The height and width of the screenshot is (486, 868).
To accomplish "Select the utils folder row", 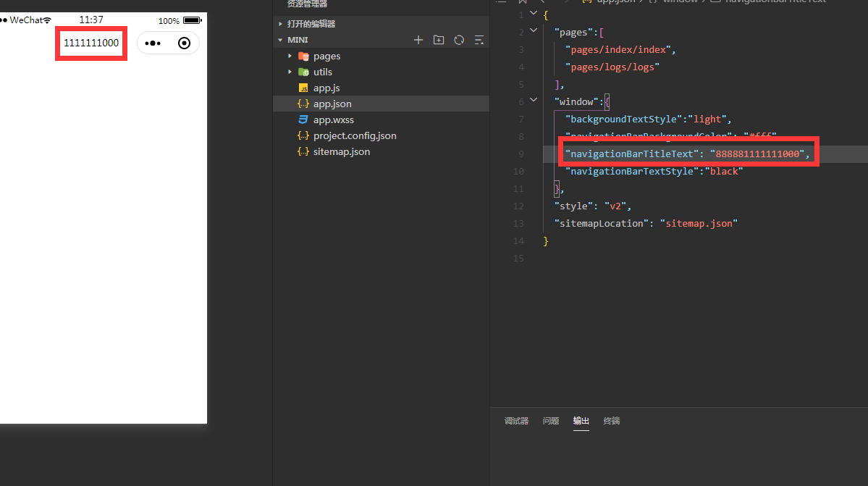I will 381,72.
